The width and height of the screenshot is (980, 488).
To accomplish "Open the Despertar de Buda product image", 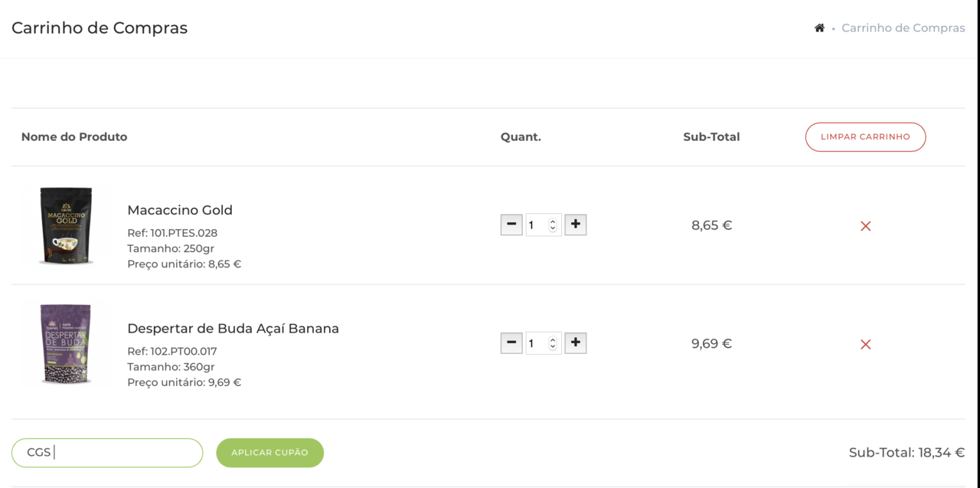I will (x=67, y=344).
